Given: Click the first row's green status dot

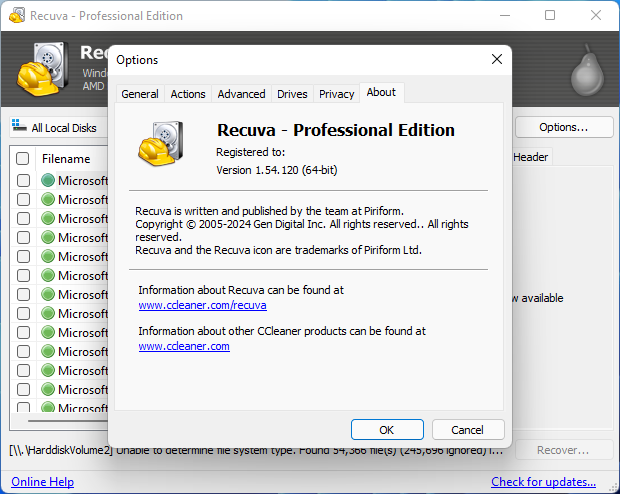Looking at the screenshot, I should (x=48, y=180).
